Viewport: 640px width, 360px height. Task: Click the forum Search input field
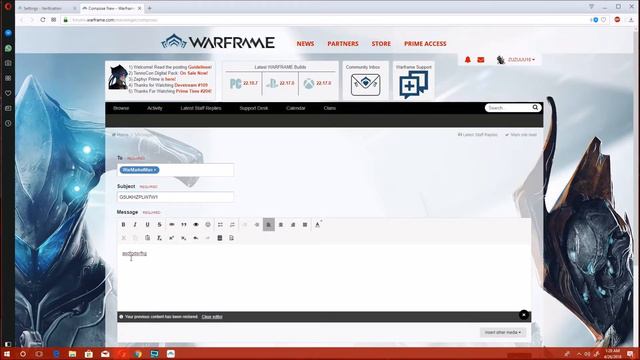[x=508, y=108]
